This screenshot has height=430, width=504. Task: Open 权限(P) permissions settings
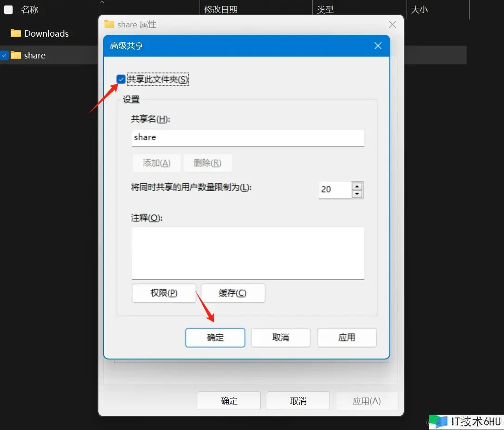(164, 293)
